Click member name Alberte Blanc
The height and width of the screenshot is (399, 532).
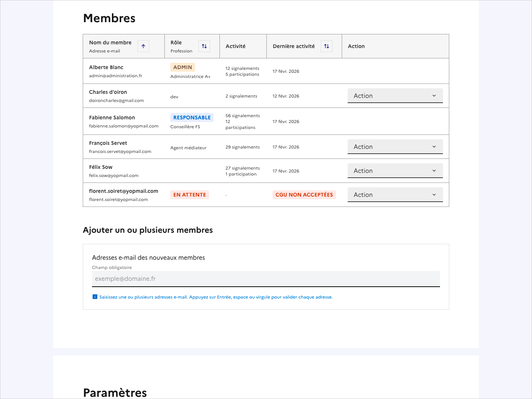106,67
